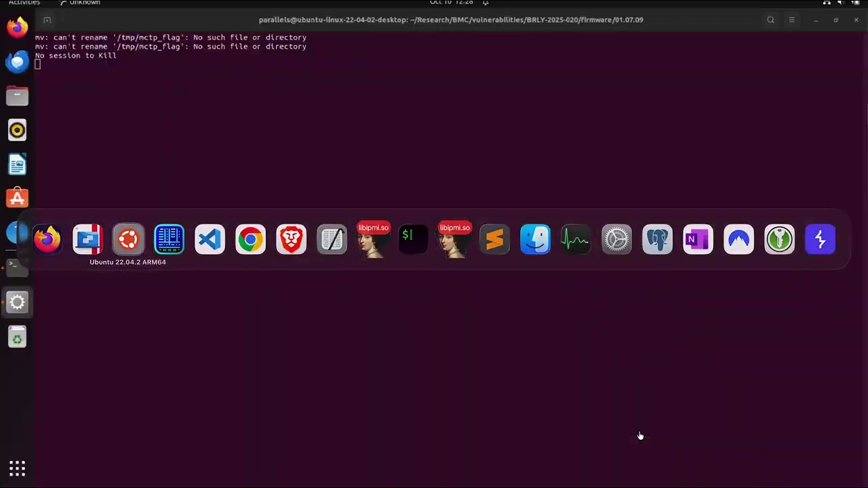This screenshot has width=868, height=488.
Task: Select Parallels Desktop in the app switcher
Action: [87, 239]
